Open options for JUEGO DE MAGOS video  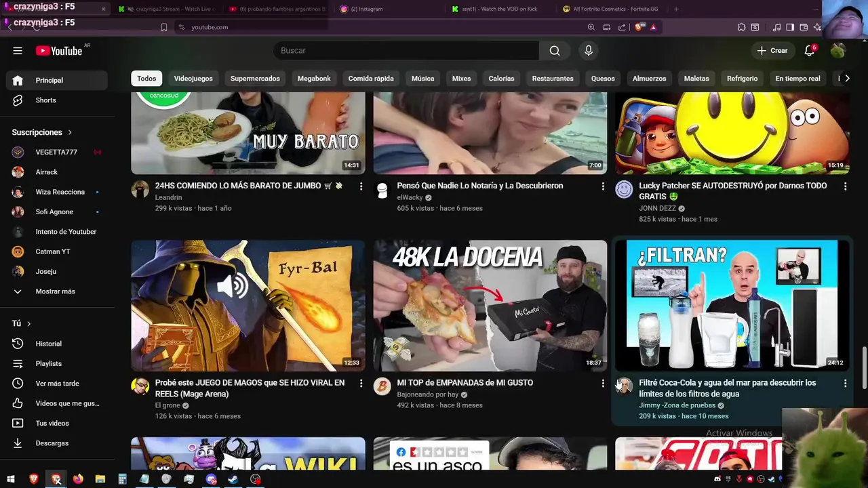click(x=361, y=384)
